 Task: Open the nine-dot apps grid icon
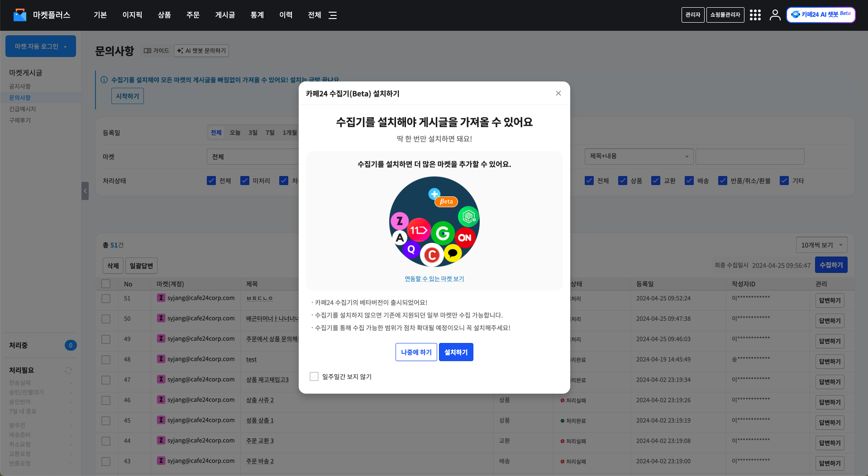[755, 15]
